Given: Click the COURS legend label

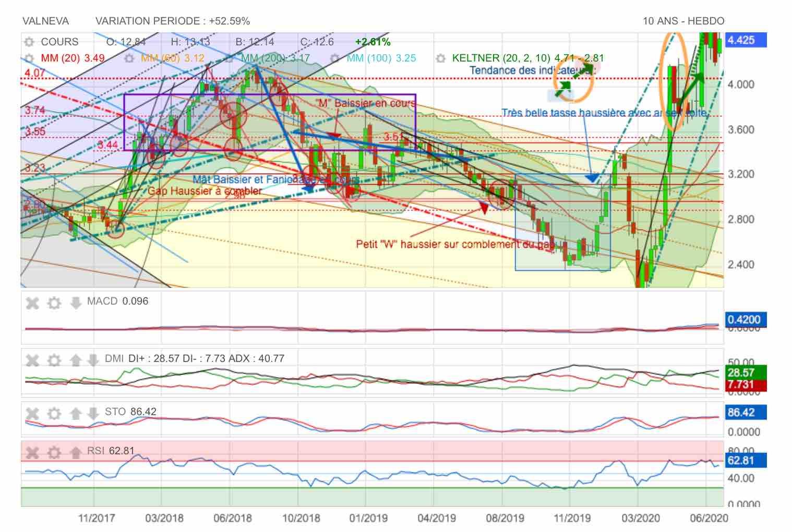Looking at the screenshot, I should click(59, 42).
